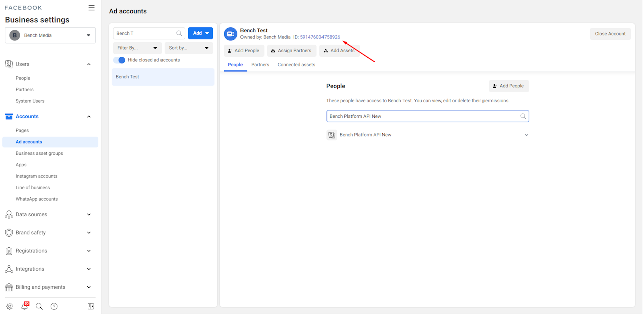Click the Bench Test ad account avatar
Screen dimensions: 644x315
(x=231, y=34)
